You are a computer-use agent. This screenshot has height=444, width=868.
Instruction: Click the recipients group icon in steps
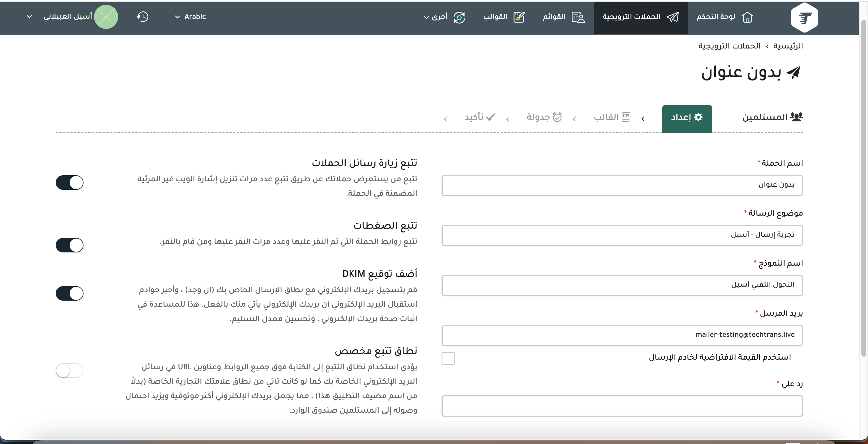pos(796,117)
